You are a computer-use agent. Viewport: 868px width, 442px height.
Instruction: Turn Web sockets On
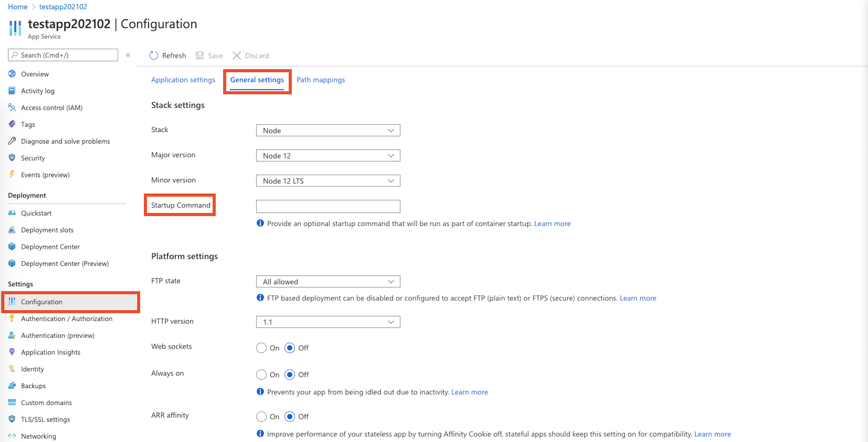261,348
